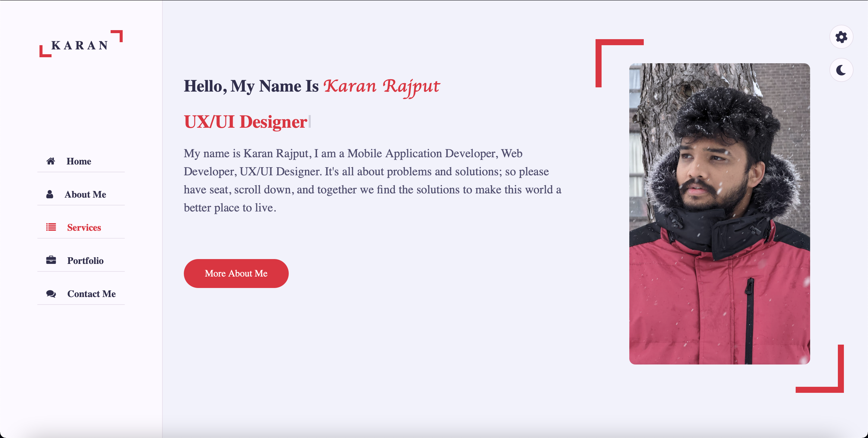Screen dimensions: 868x438
Task: Click the person icon beside About Me
Action: 50,194
